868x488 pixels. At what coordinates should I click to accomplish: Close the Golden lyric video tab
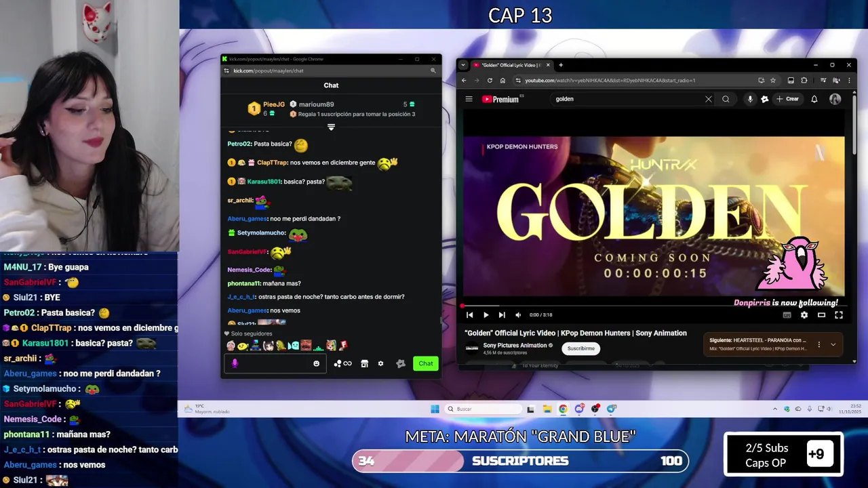548,65
